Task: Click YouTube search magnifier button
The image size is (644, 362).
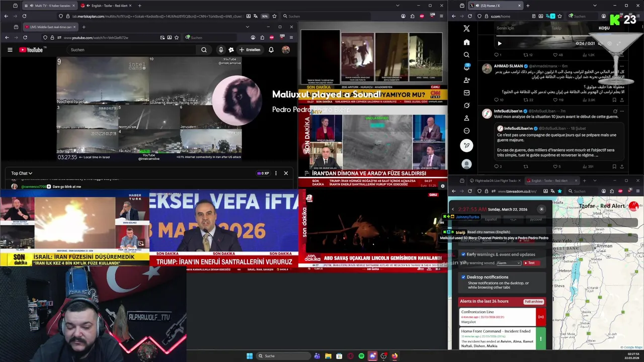Action: coord(204,50)
